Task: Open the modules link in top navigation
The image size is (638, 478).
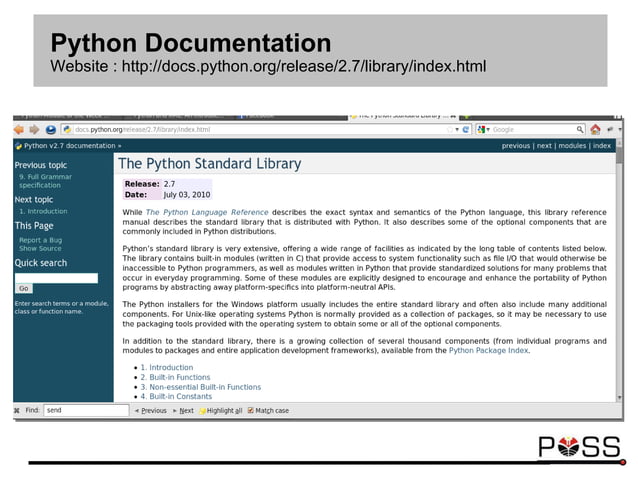Action: tap(572, 146)
